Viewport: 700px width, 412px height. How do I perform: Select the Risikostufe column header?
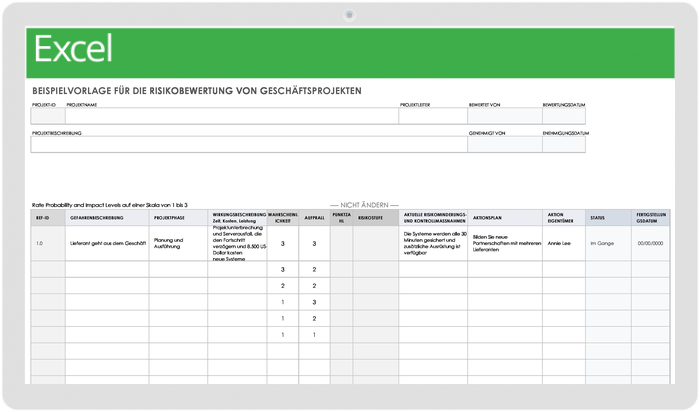376,218
